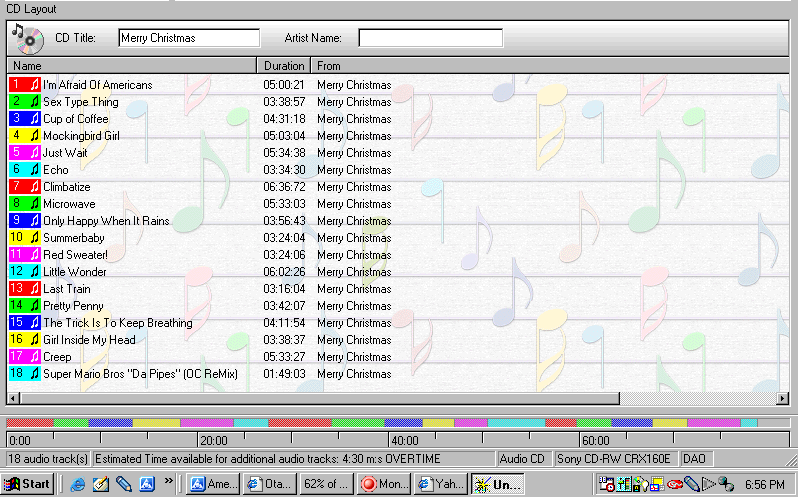The image size is (798, 497).
Task: Switch to the '62% of ...' taskbar window
Action: click(x=326, y=484)
